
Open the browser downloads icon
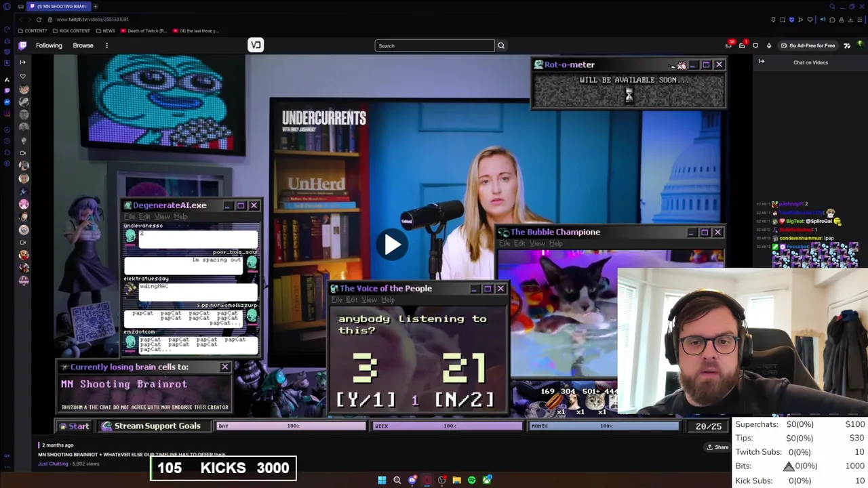850,20
